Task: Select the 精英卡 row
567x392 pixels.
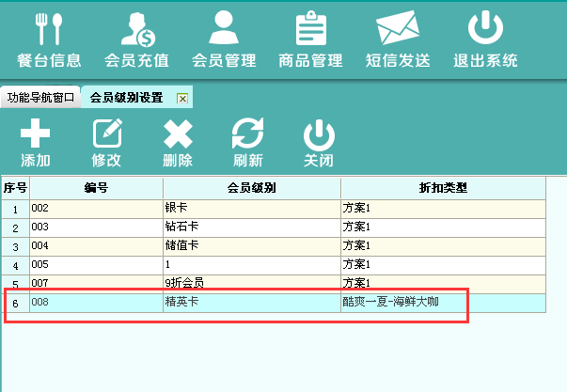Action: 251,303
